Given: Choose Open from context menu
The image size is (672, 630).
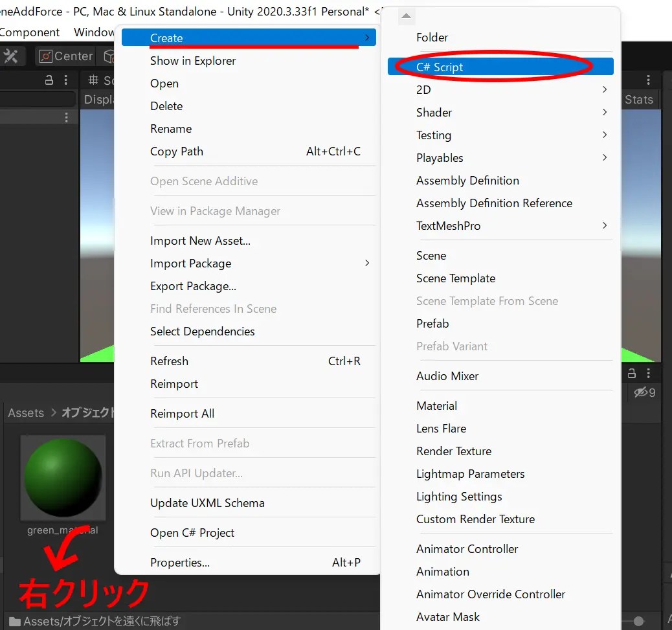Looking at the screenshot, I should tap(249, 84).
